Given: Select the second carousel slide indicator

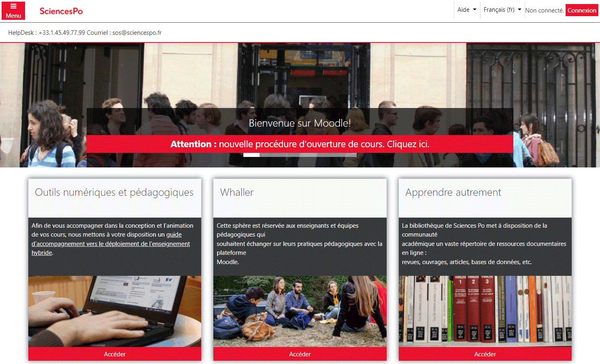Looking at the screenshot, I should (x=268, y=155).
